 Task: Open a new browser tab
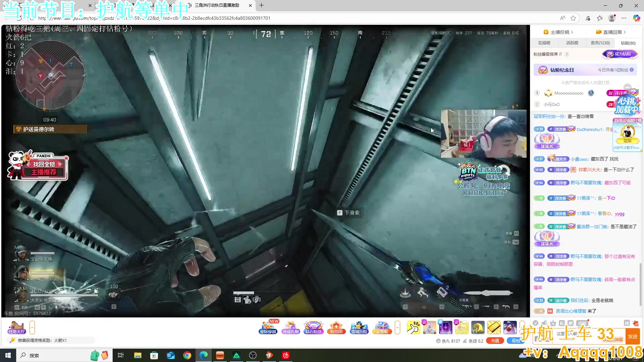click(x=262, y=5)
